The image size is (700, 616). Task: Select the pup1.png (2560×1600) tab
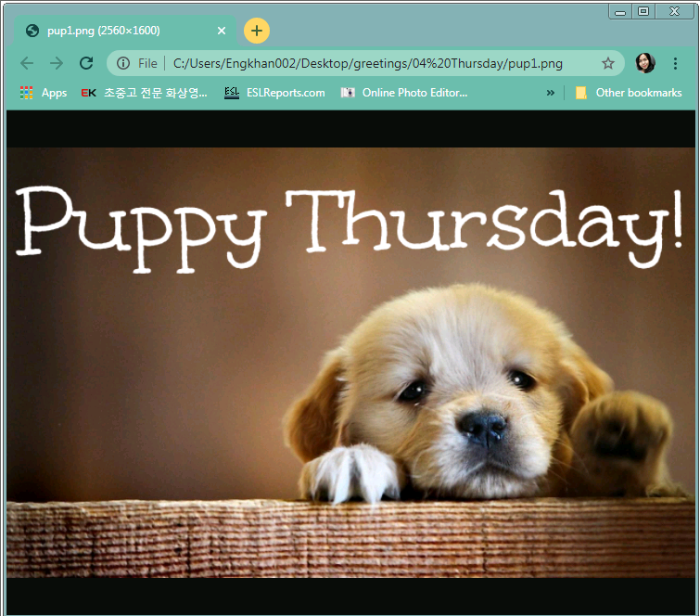[x=125, y=31]
